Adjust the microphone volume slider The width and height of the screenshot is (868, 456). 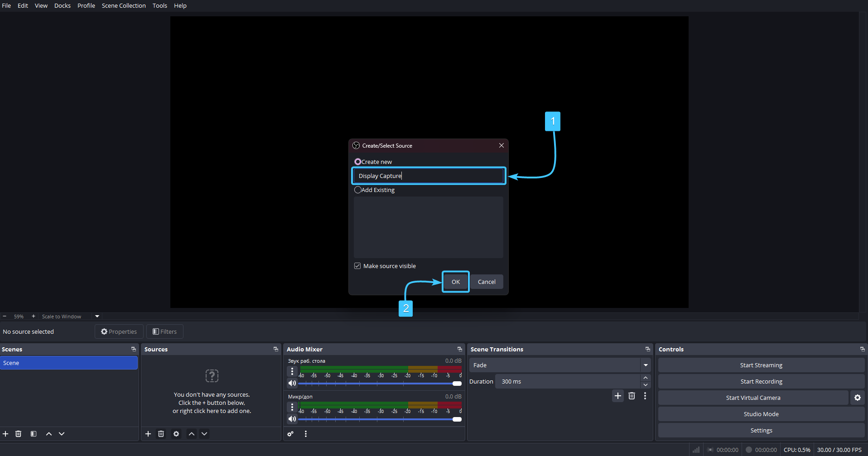coord(457,419)
